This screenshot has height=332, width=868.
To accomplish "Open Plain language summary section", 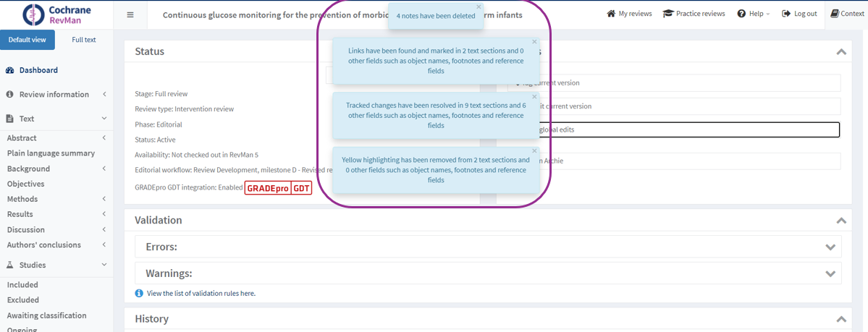I will pos(51,153).
